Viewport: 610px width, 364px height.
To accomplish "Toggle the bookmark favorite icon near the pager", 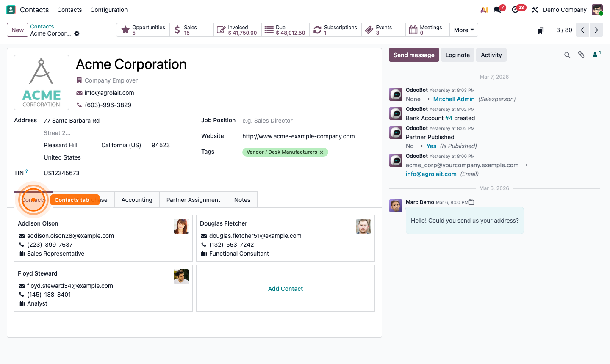I will tap(541, 30).
